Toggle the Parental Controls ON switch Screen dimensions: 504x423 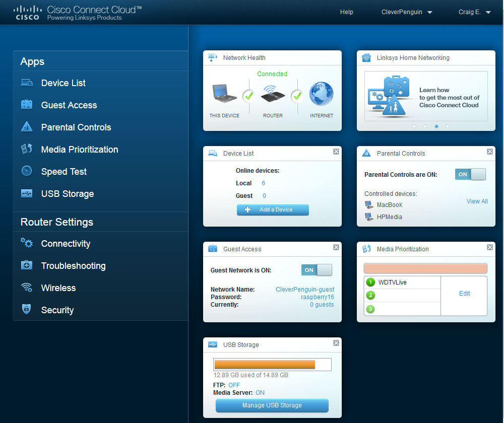470,174
